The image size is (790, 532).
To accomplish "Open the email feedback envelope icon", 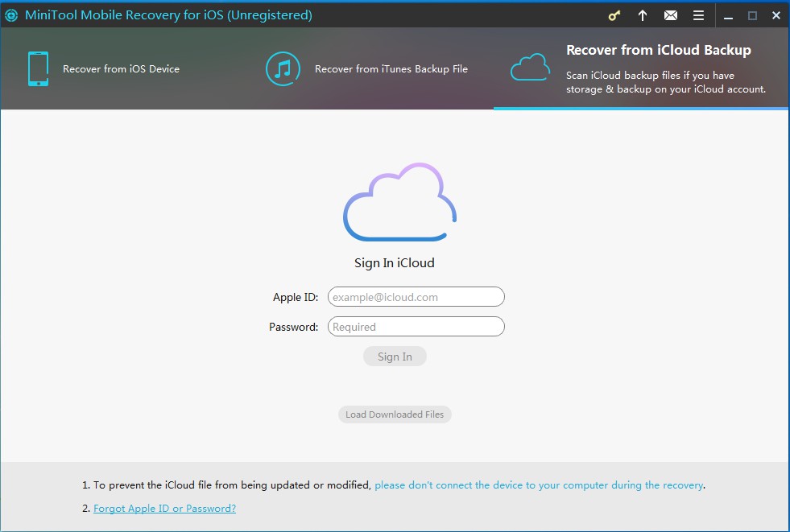I will (x=671, y=15).
